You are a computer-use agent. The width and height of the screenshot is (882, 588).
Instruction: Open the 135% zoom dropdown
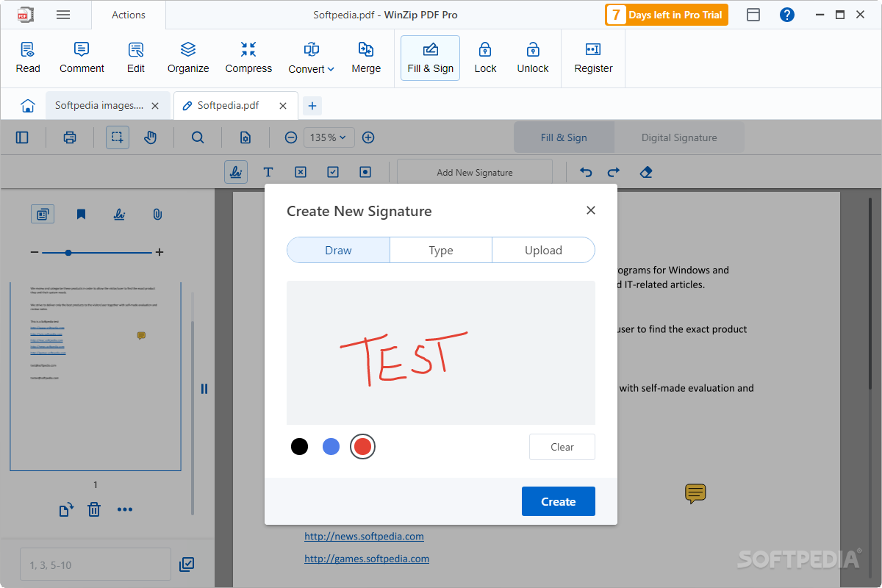(329, 137)
